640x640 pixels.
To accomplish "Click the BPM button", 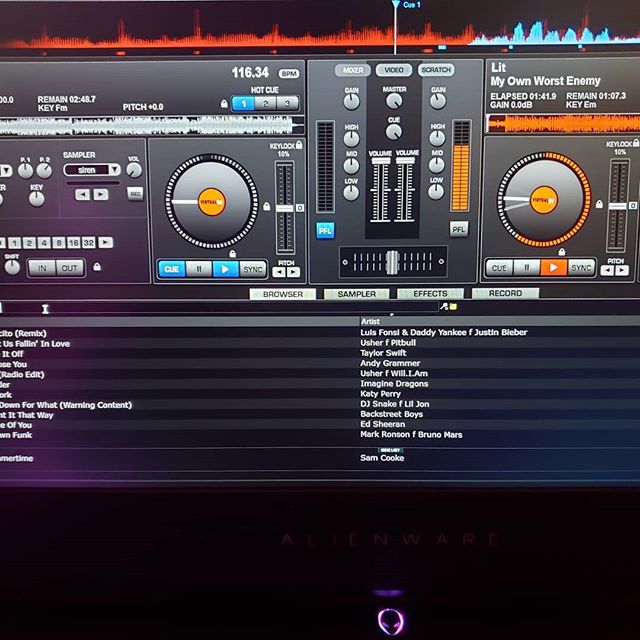I will pyautogui.click(x=289, y=73).
